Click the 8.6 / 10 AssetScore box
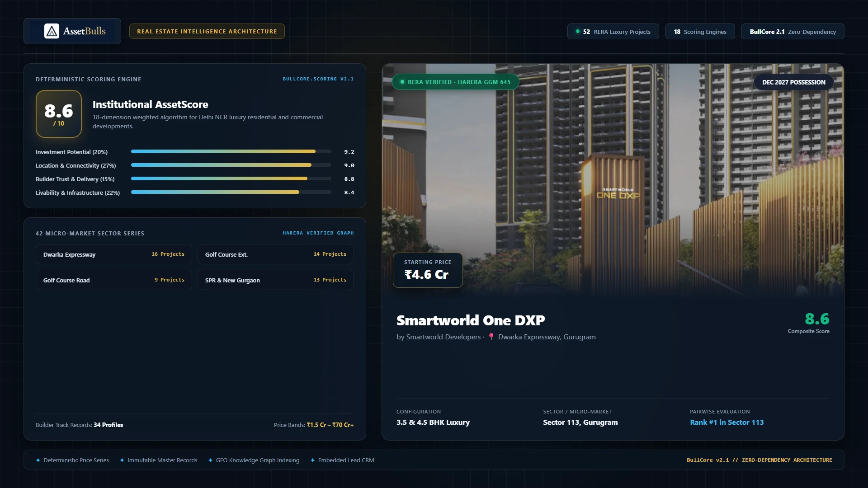This screenshot has height=488, width=868. [x=59, y=114]
